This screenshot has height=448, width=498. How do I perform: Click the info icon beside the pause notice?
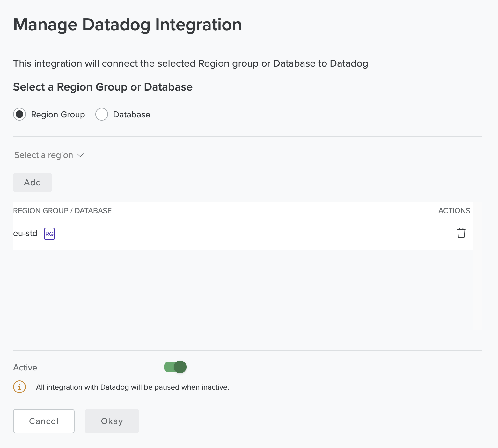19,387
